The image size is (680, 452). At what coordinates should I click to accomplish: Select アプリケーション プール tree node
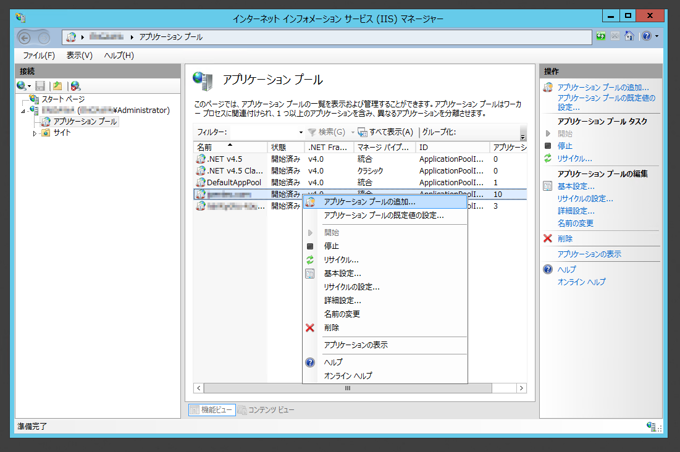tap(85, 121)
